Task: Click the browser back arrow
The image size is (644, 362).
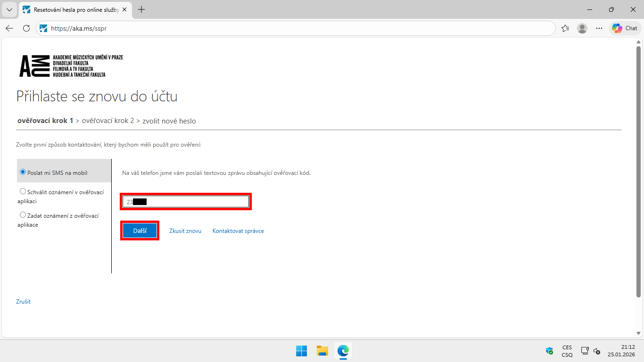Action: pos(9,28)
